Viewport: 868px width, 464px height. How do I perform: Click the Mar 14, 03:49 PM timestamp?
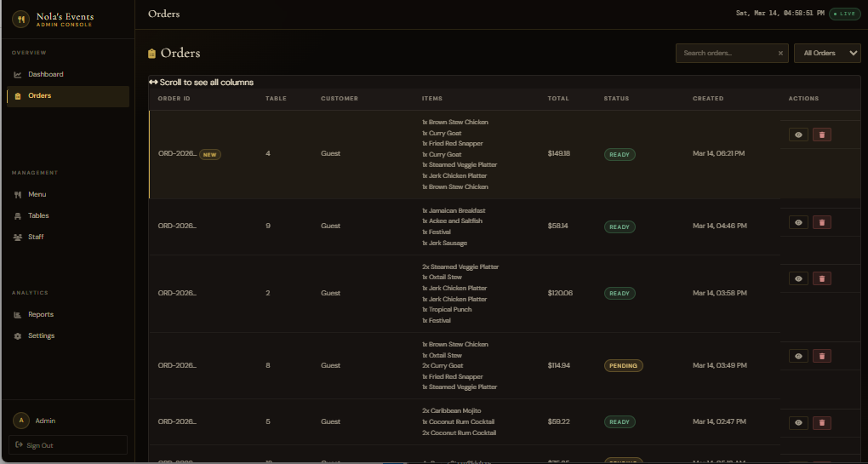tap(720, 365)
